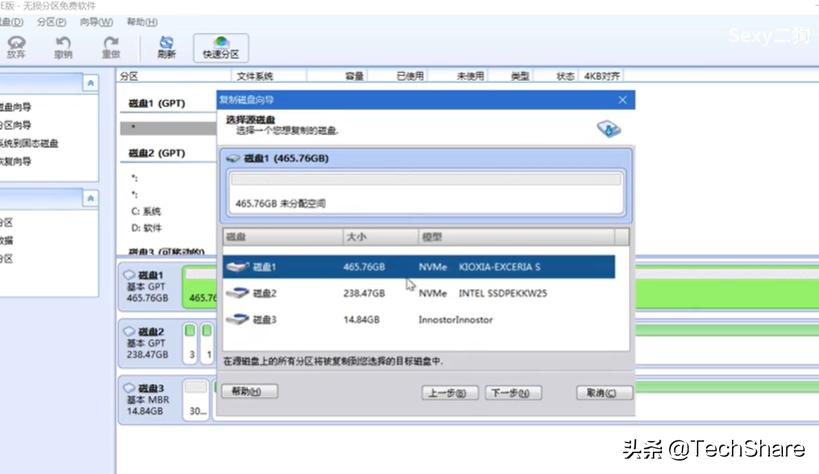This screenshot has width=819, height=474.
Task: Click 取消(C) cancel button
Action: coord(604,393)
